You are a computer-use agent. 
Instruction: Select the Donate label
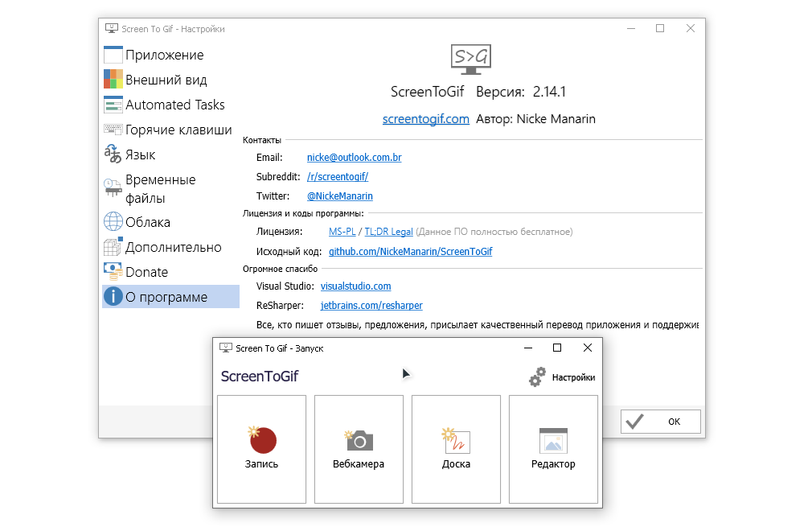147,272
